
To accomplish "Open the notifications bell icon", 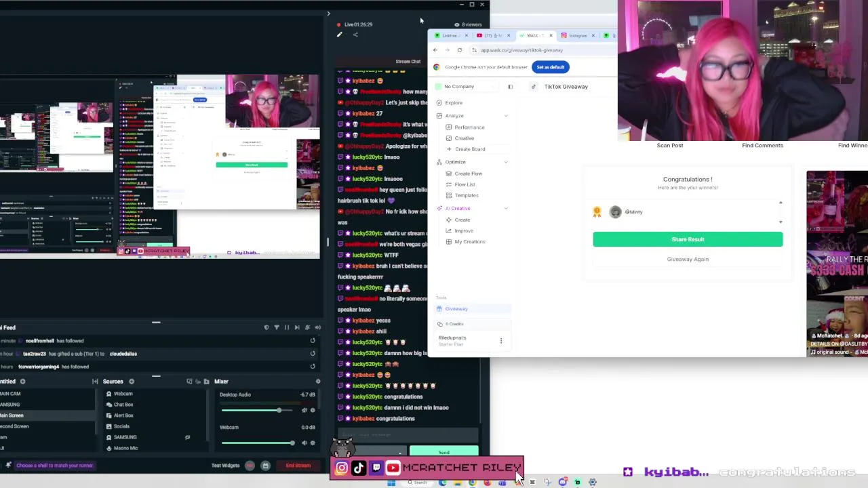I will tap(8, 466).
